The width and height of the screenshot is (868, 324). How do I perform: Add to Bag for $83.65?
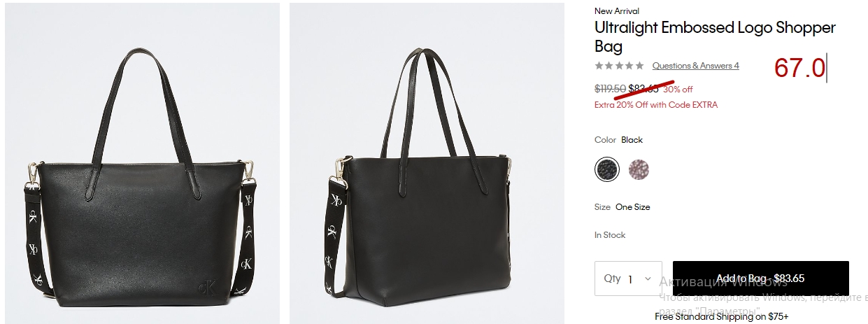pyautogui.click(x=760, y=279)
